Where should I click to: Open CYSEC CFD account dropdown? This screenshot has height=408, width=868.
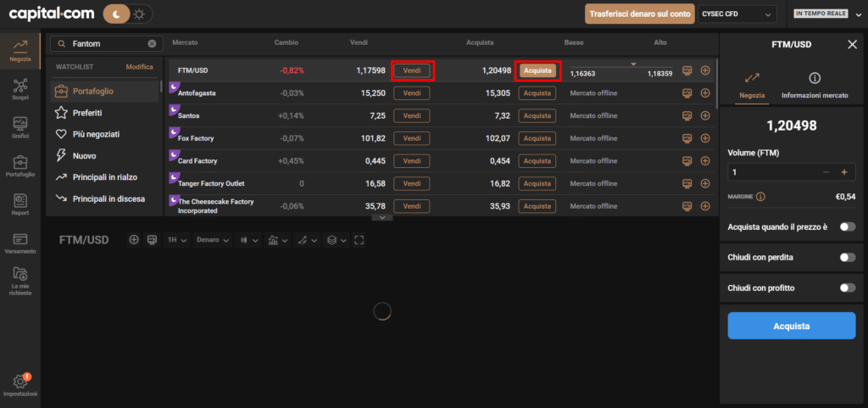737,14
